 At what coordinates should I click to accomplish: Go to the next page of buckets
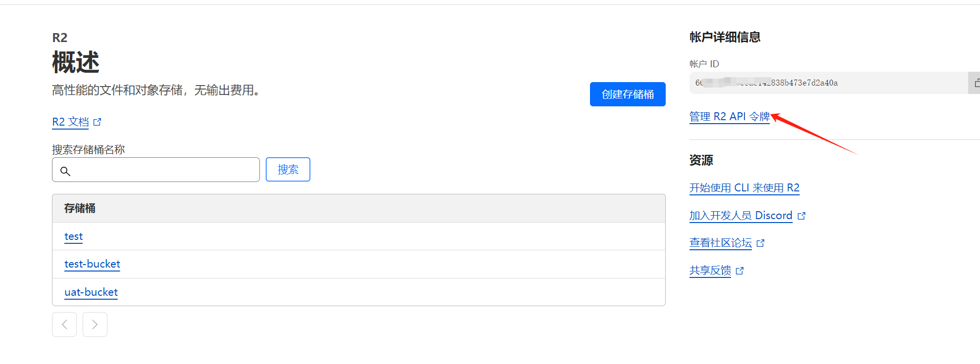coord(95,324)
